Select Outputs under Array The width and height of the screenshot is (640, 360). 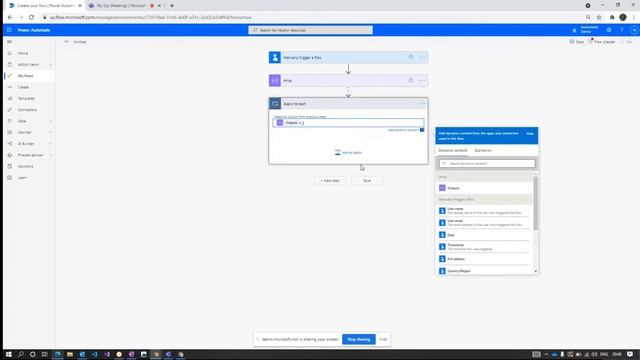(x=484, y=188)
